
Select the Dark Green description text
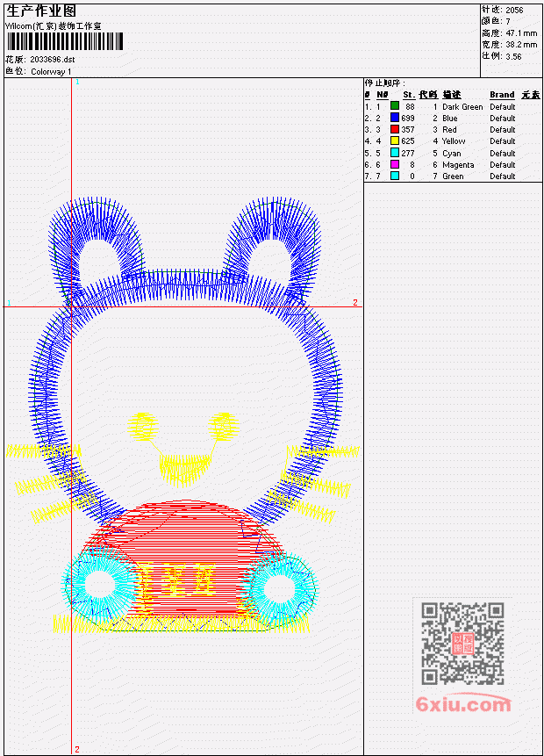click(462, 106)
